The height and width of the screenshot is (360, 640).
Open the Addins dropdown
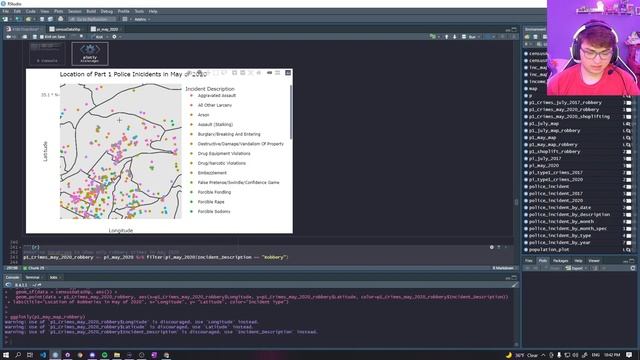click(x=142, y=19)
